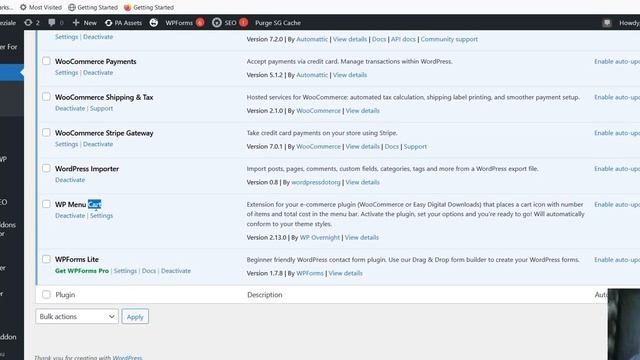Viewport: 640px width, 360px height.
Task: Click Get WPForms Pro link
Action: click(x=82, y=271)
